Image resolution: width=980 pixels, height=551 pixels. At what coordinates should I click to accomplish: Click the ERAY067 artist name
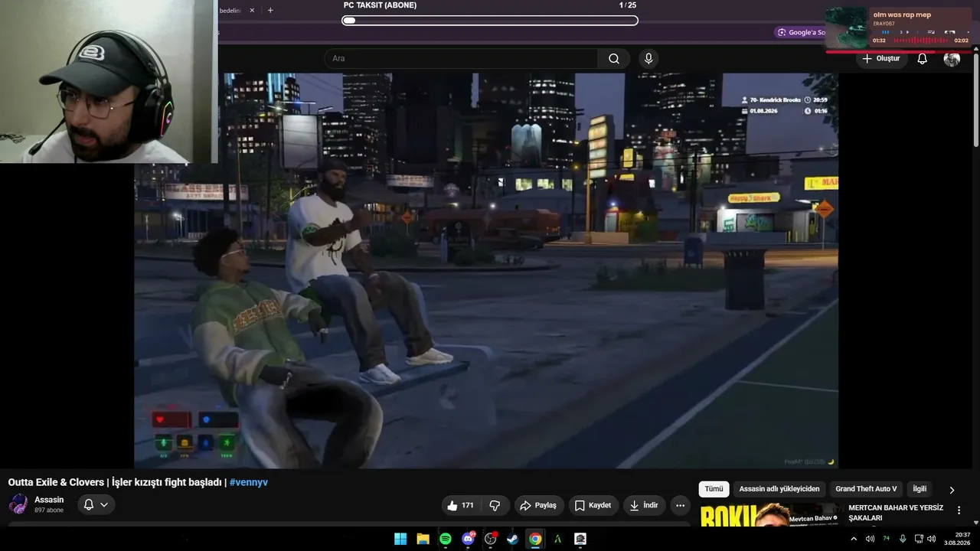click(884, 24)
